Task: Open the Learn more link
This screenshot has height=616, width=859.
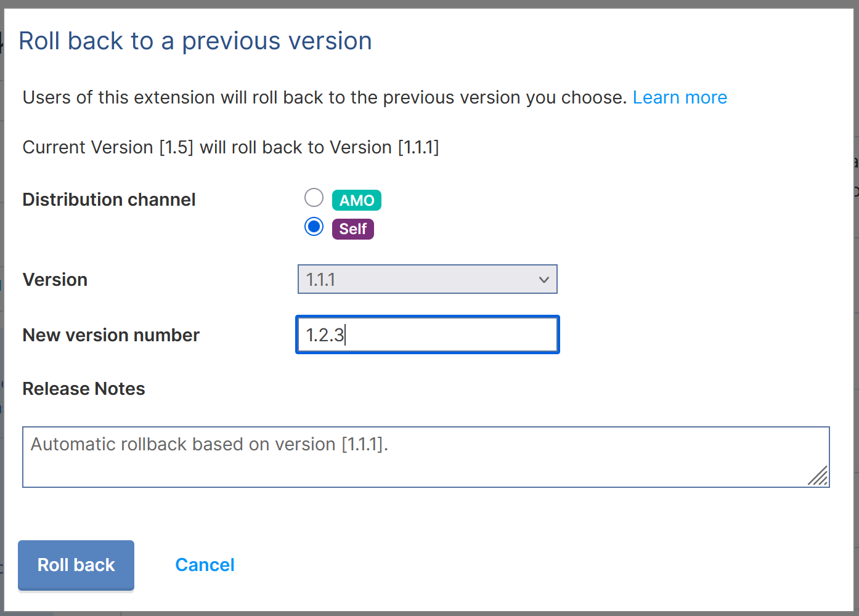Action: pos(680,97)
